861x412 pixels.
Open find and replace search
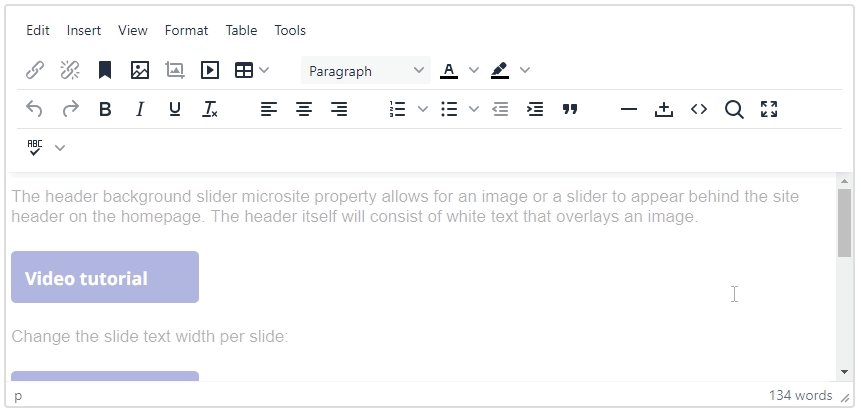[x=734, y=109]
